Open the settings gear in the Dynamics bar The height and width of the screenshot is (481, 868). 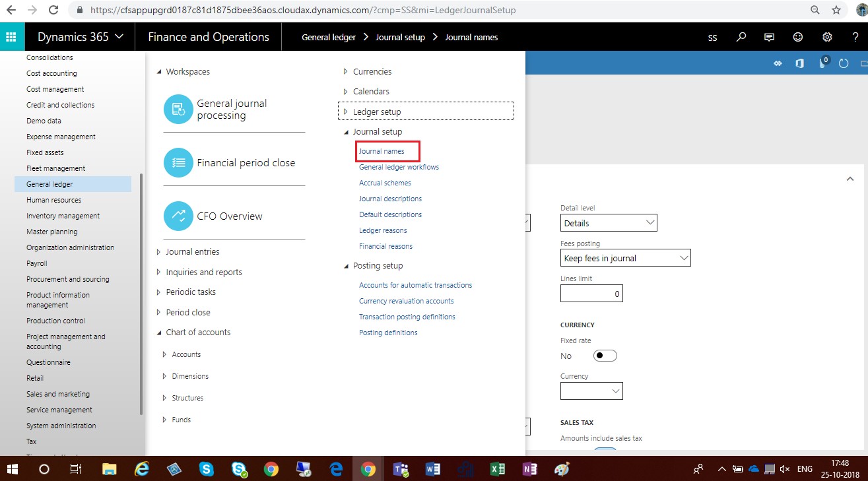point(827,38)
